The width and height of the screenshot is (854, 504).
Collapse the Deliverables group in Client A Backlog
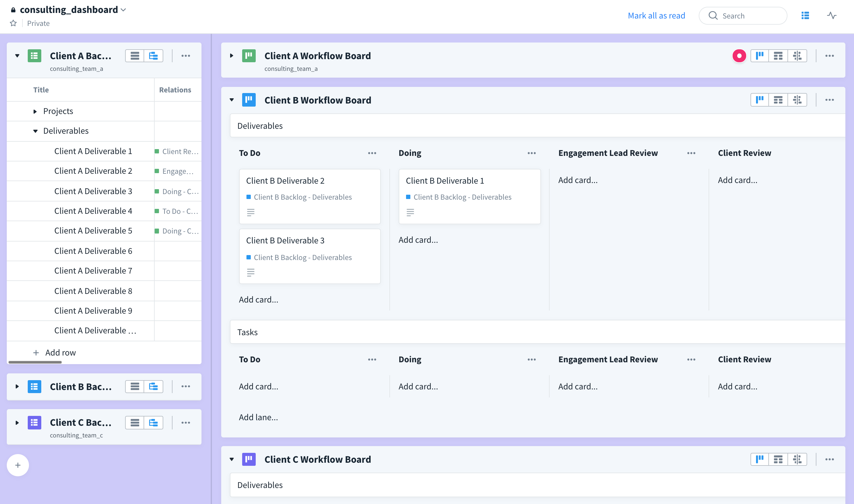pos(35,131)
